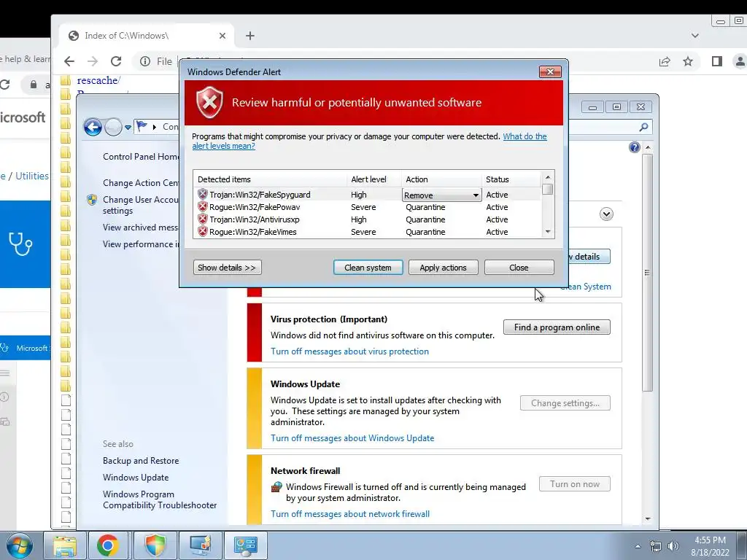The width and height of the screenshot is (747, 560).
Task: Select the Trojan:Win32/FakeSpyguard threat icon
Action: [203, 194]
